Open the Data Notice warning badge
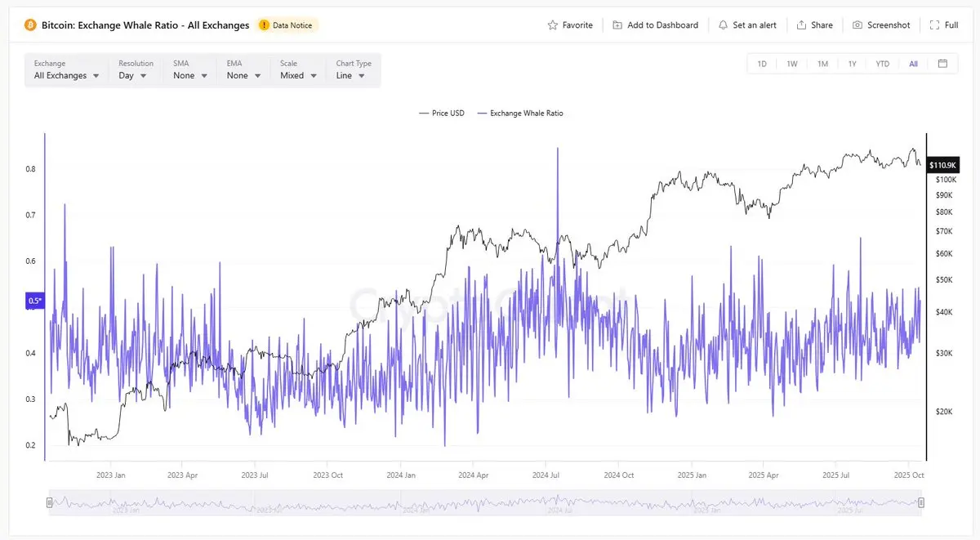The height and width of the screenshot is (540, 980). tap(287, 25)
